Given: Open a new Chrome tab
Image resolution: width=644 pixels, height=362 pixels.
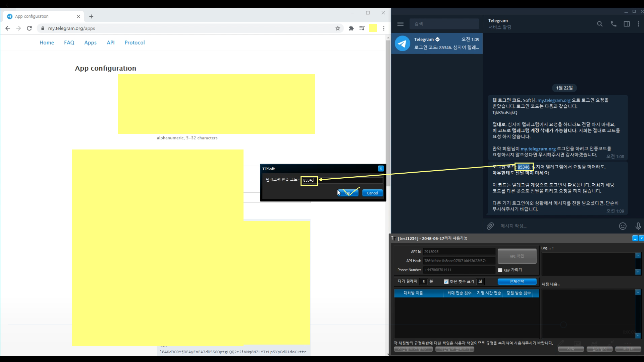Looking at the screenshot, I should coord(91,16).
